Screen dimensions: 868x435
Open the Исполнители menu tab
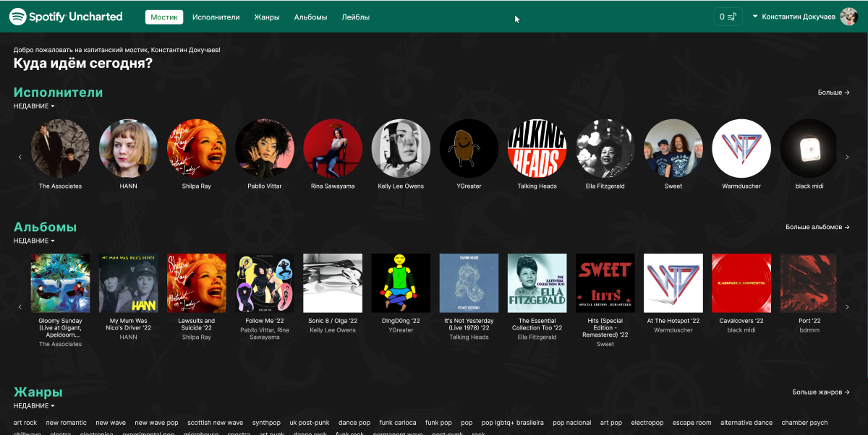[216, 17]
